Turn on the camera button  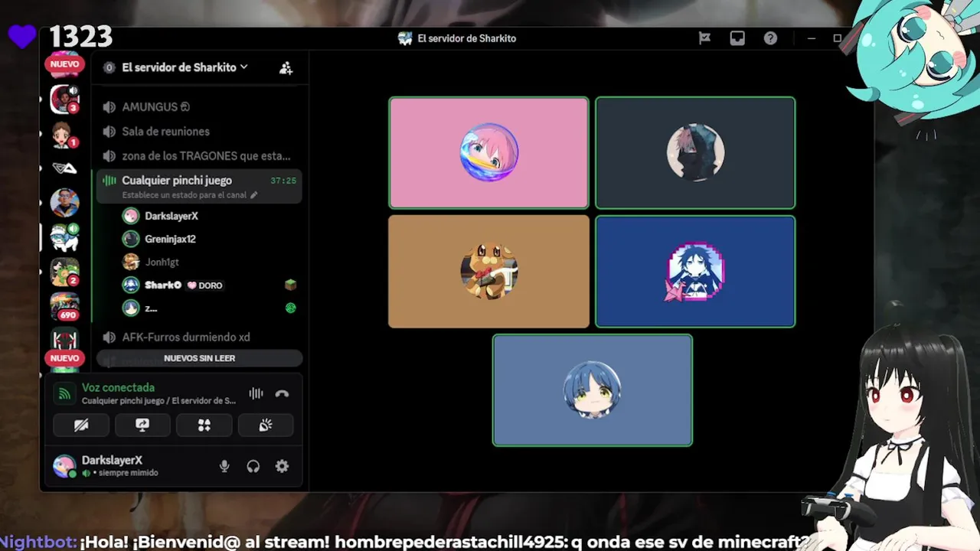[81, 425]
